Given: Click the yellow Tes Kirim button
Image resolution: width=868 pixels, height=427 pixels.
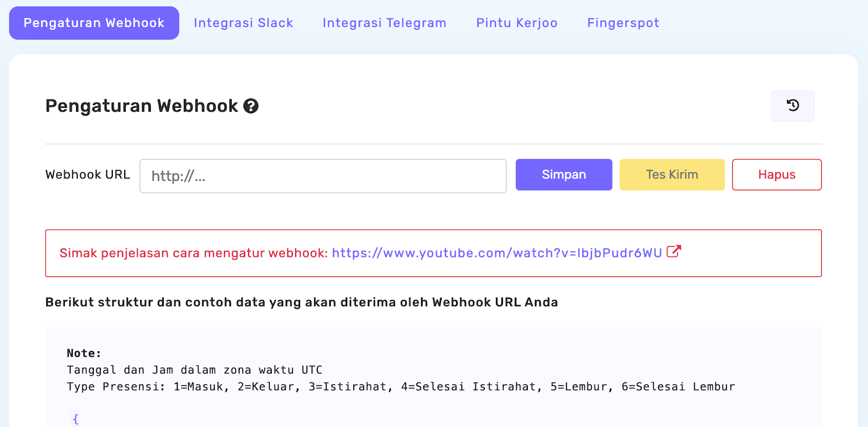Looking at the screenshot, I should tap(672, 174).
